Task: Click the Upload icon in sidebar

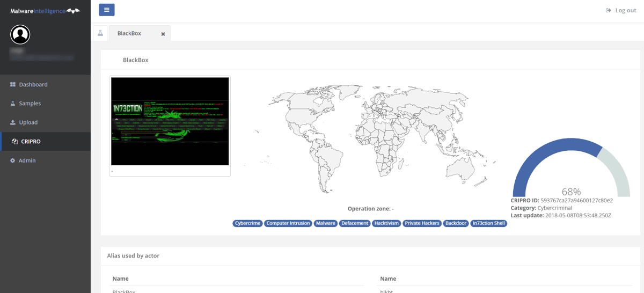Action: pyautogui.click(x=13, y=122)
